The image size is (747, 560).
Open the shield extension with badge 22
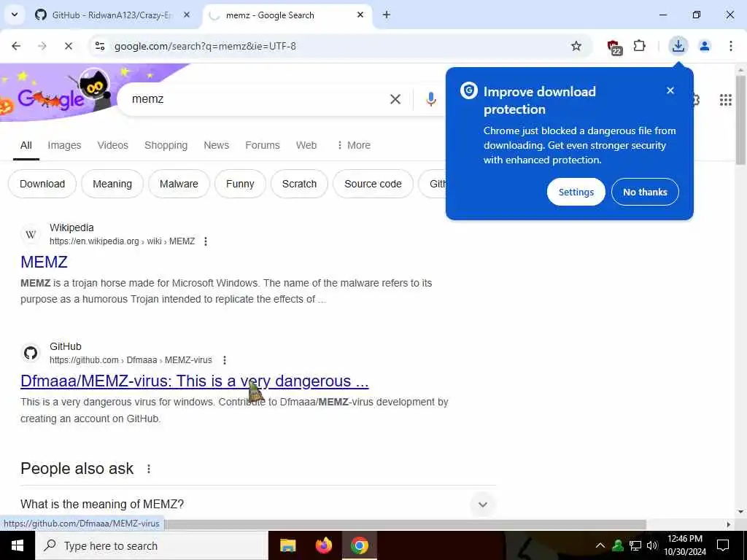pyautogui.click(x=614, y=47)
